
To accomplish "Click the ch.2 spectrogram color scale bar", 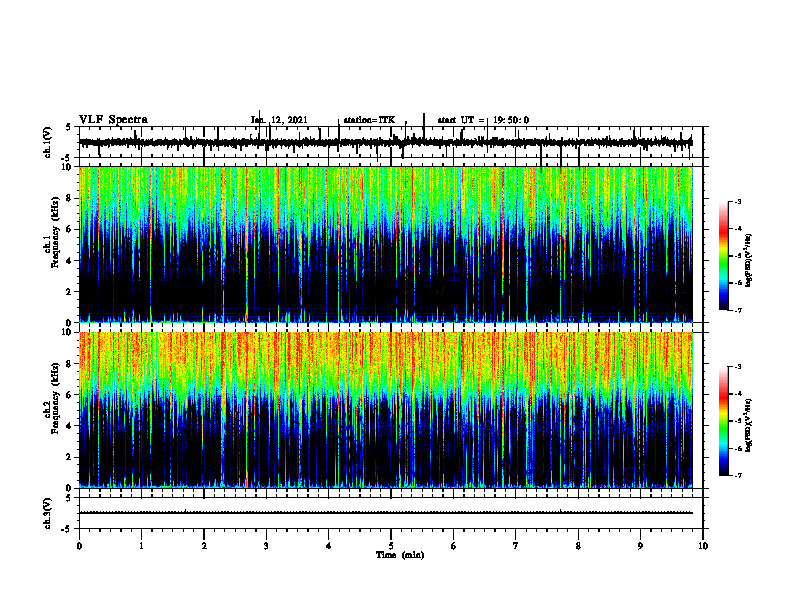I will click(x=724, y=421).
